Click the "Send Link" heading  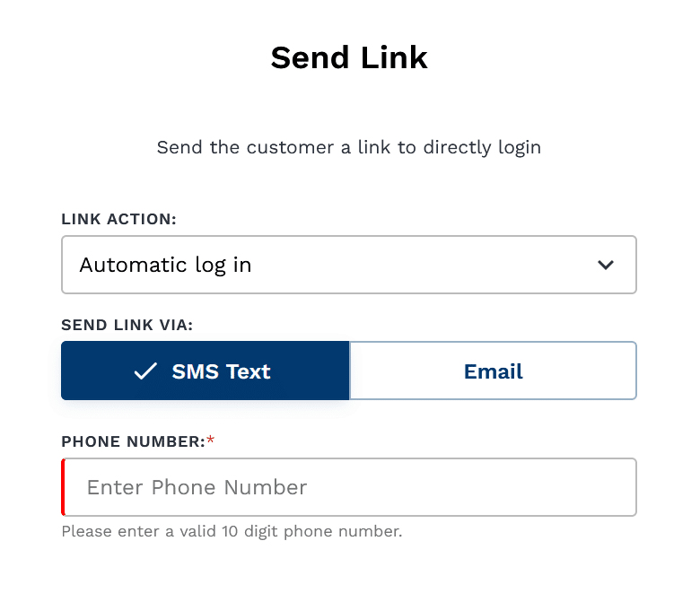coord(349,58)
